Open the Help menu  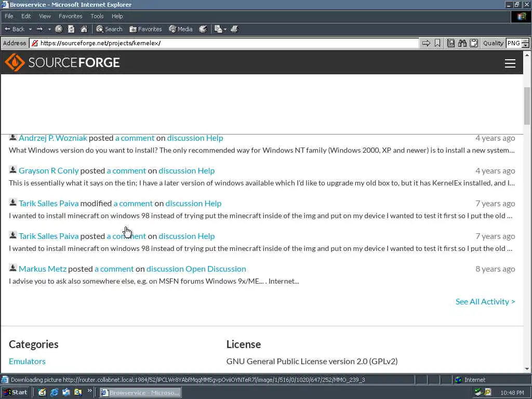[117, 16]
